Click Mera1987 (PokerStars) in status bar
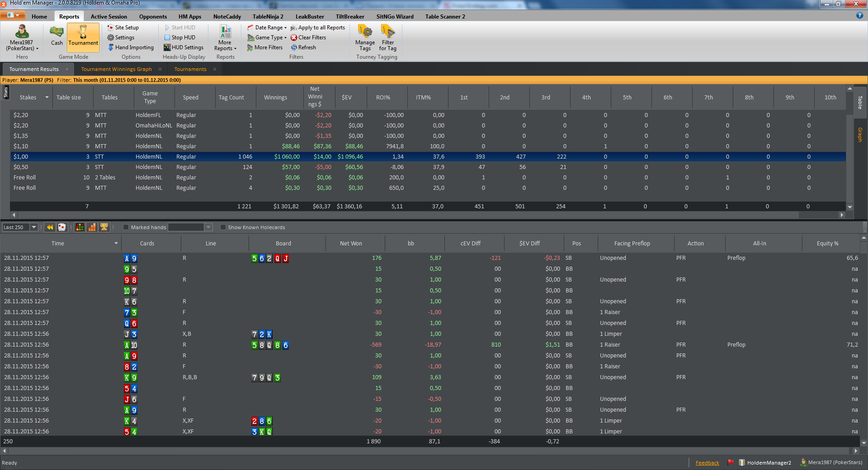868x470 pixels. 831,462
